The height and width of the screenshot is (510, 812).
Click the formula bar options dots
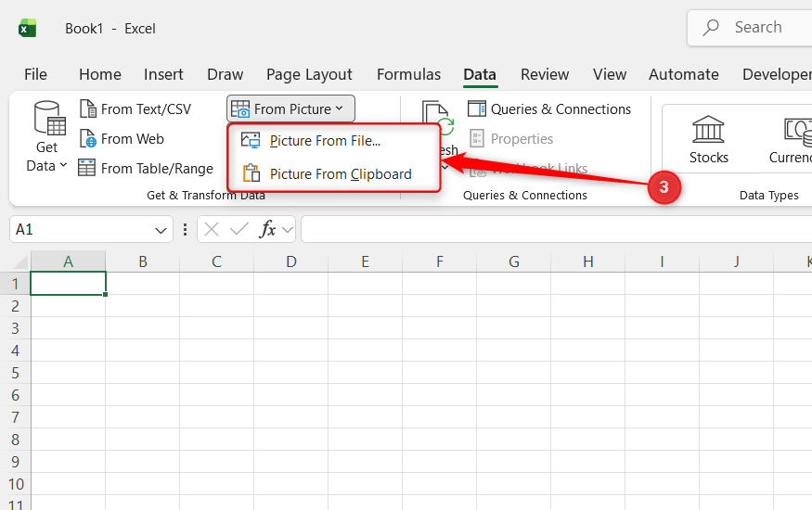(x=185, y=229)
